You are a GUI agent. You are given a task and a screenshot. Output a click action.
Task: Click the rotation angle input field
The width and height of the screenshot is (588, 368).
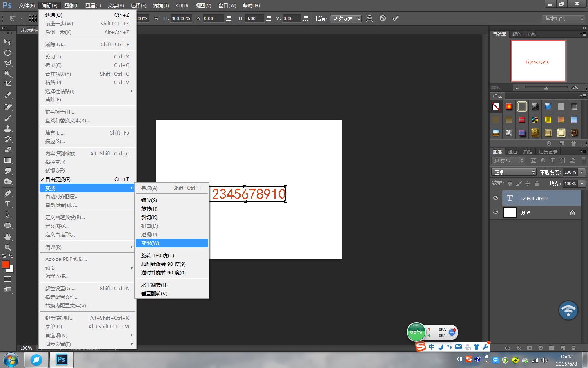pyautogui.click(x=213, y=19)
